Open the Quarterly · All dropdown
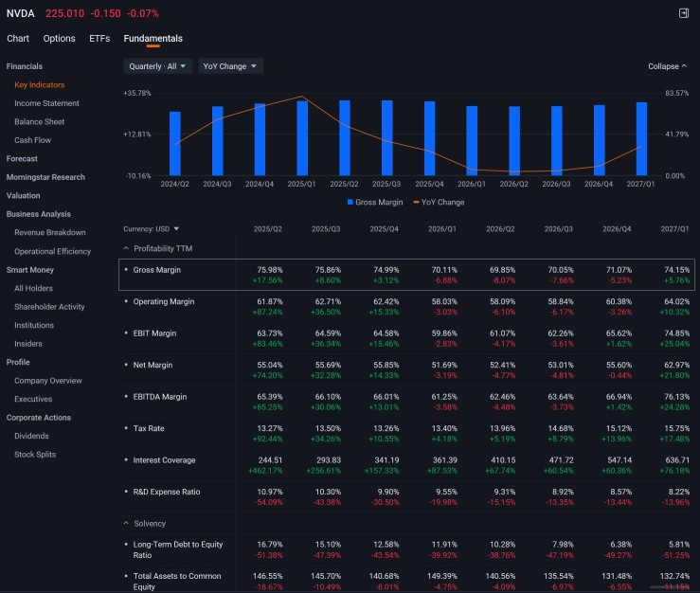The width and height of the screenshot is (700, 593). click(x=157, y=66)
